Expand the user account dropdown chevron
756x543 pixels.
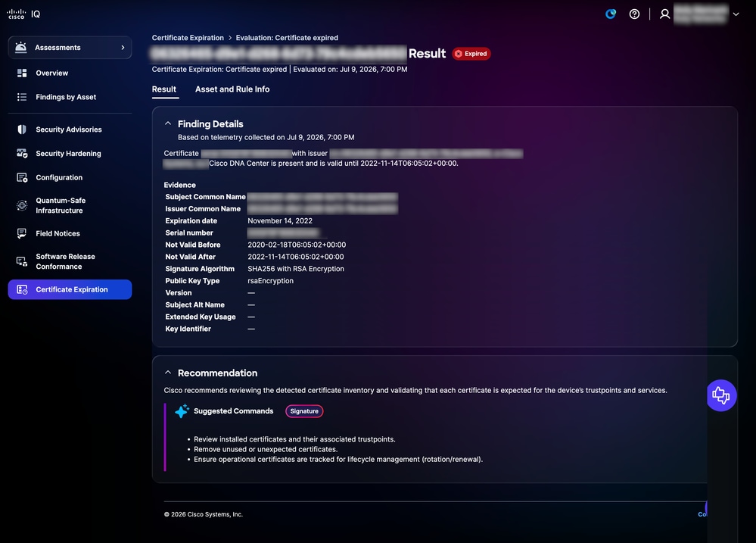[x=736, y=14]
